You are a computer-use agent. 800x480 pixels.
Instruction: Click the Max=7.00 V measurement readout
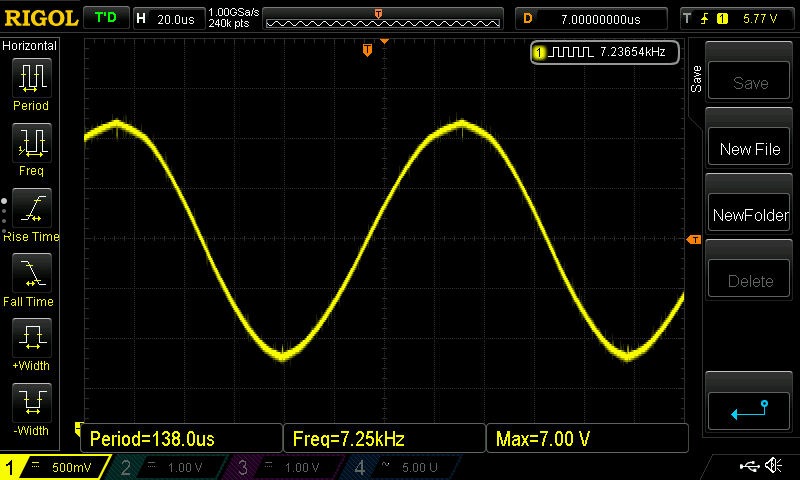[x=587, y=439]
